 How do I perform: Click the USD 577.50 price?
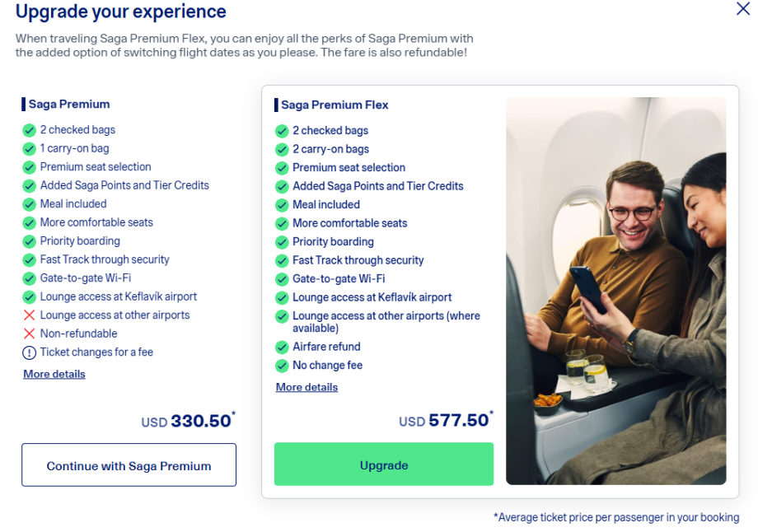pos(445,421)
